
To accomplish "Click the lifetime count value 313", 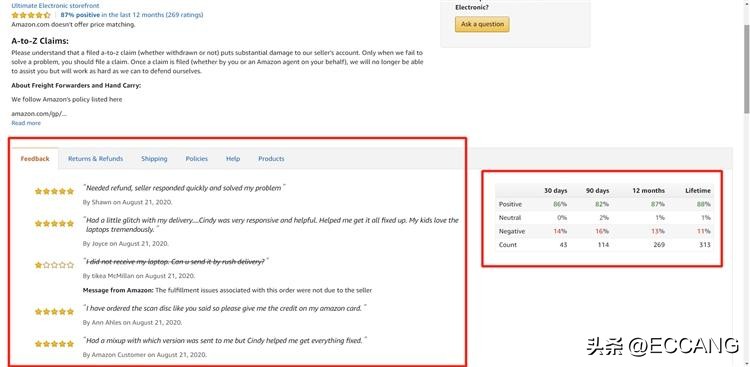I will (x=705, y=245).
